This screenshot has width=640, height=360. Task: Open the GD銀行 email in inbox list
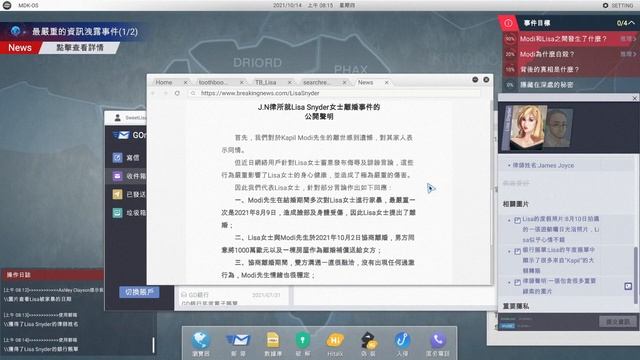pos(232,298)
